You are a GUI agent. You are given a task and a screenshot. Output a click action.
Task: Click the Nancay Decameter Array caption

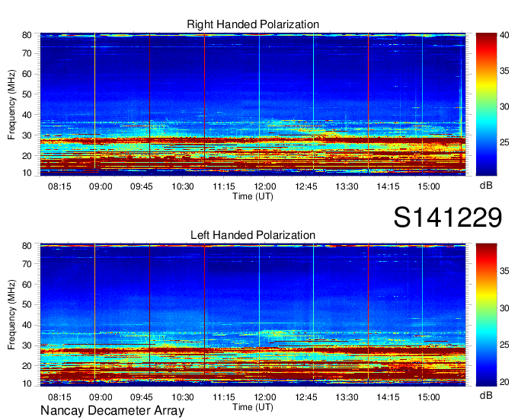point(112,411)
